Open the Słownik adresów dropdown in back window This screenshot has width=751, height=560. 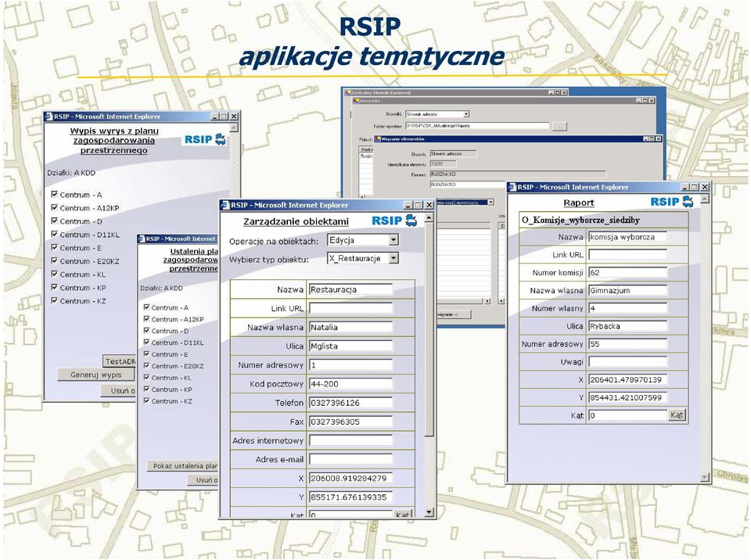[466, 114]
